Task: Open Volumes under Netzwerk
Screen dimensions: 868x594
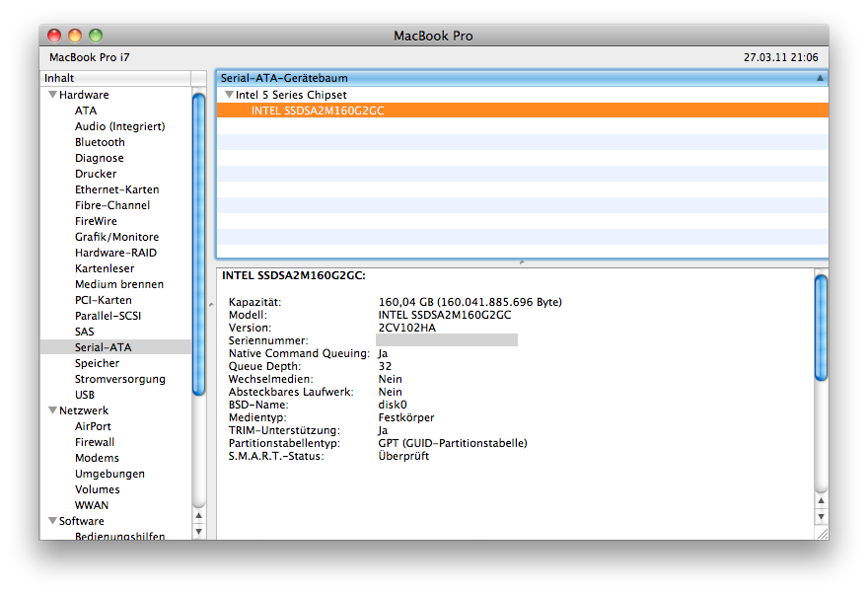Action: 98,489
